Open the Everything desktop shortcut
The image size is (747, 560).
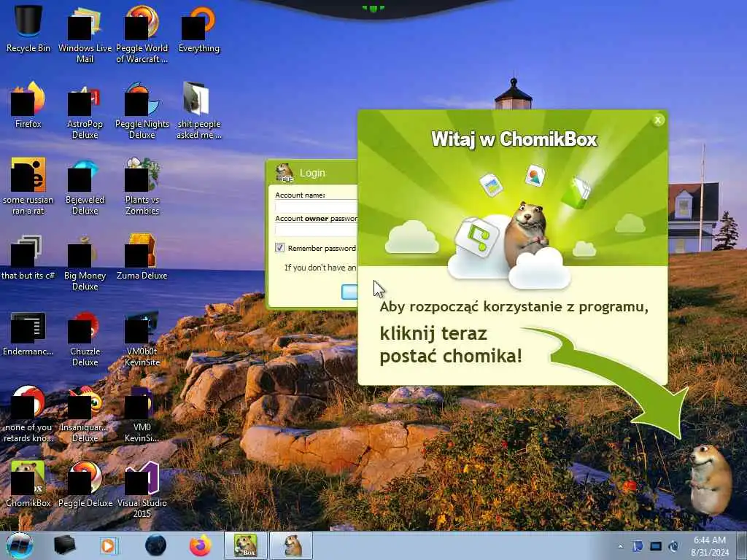pos(198,28)
